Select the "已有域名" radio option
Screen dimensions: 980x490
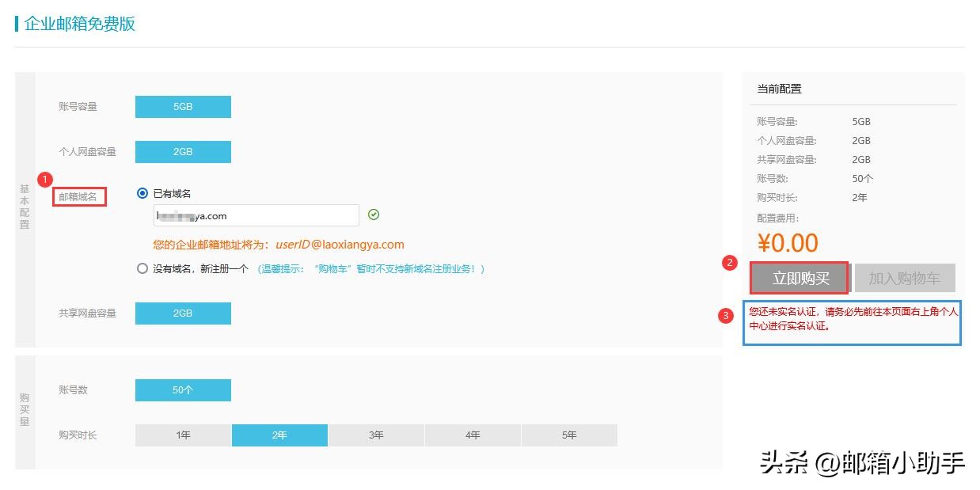pos(143,192)
